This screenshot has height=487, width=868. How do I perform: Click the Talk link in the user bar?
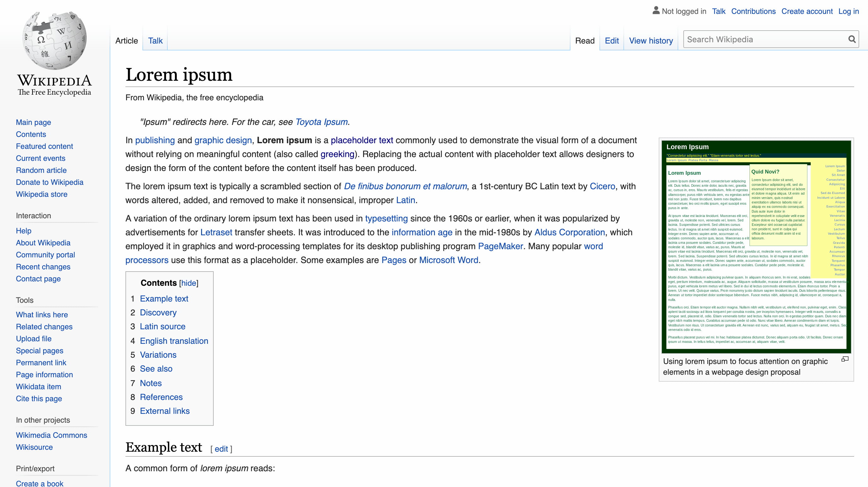tap(718, 11)
